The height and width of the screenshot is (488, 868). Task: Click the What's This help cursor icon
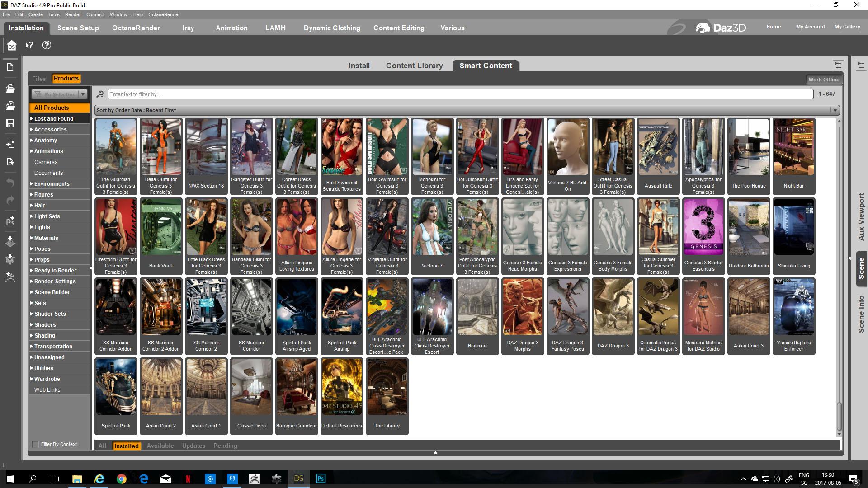click(29, 45)
